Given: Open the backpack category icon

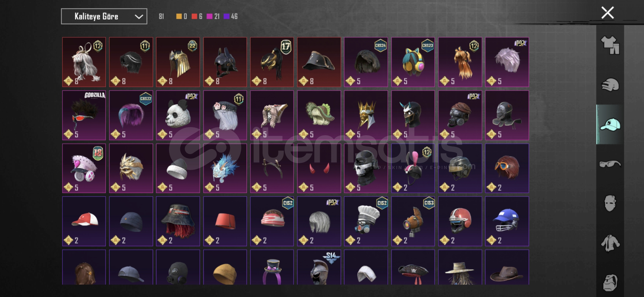Looking at the screenshot, I should 610,282.
